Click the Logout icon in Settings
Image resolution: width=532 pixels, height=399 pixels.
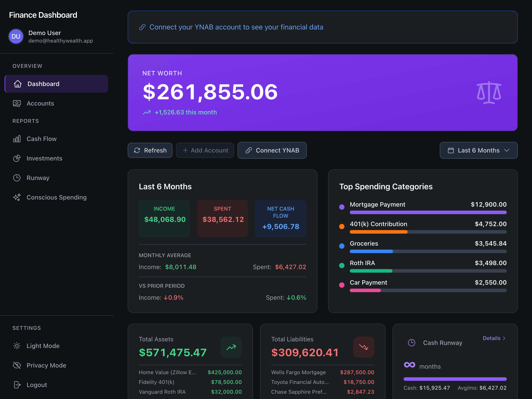pyautogui.click(x=17, y=385)
